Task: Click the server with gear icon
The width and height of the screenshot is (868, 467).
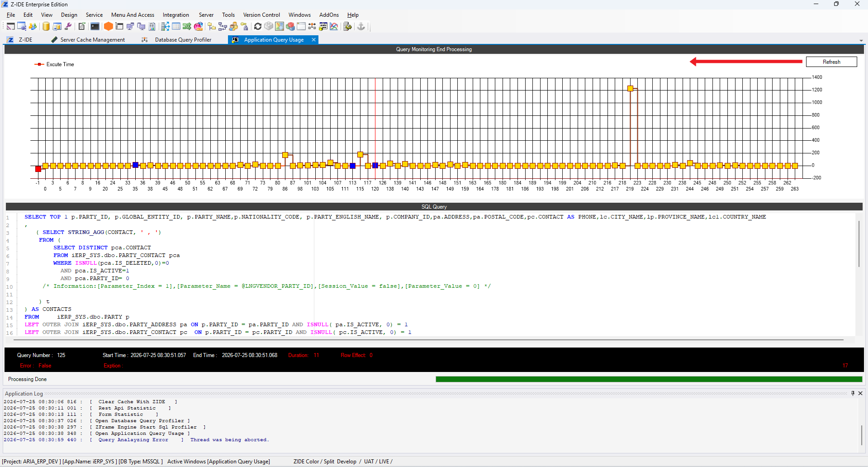Action: coord(347,26)
